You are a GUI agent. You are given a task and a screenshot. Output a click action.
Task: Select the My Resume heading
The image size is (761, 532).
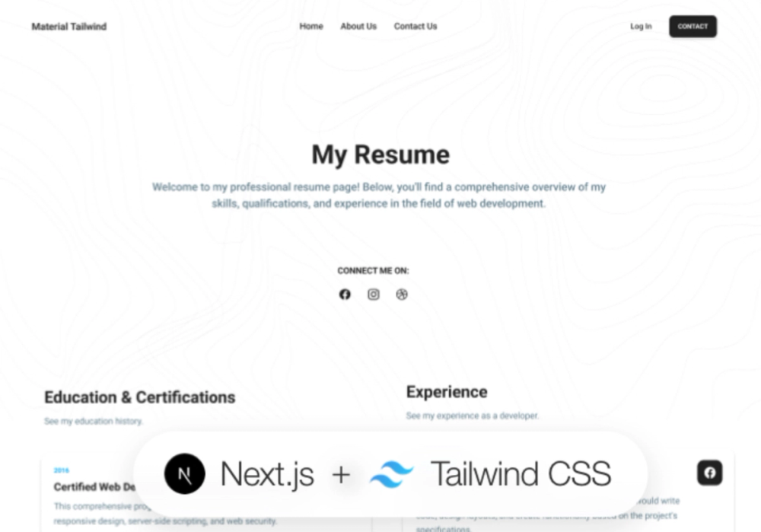[x=380, y=155]
